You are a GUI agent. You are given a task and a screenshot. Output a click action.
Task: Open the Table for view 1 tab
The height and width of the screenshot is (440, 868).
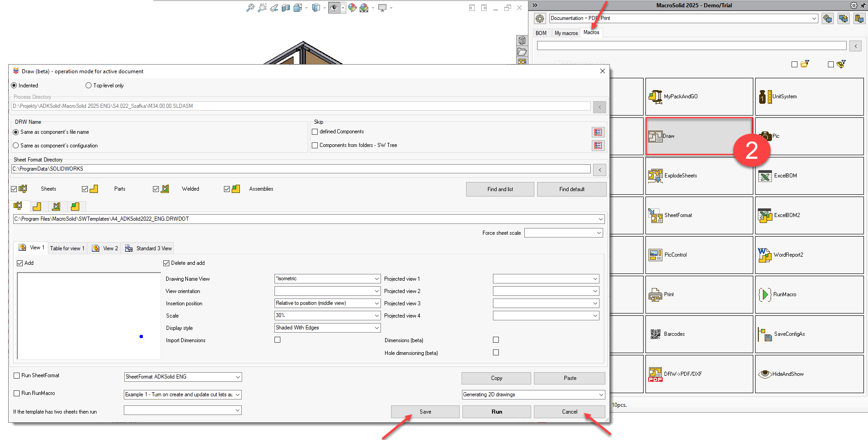pyautogui.click(x=67, y=248)
